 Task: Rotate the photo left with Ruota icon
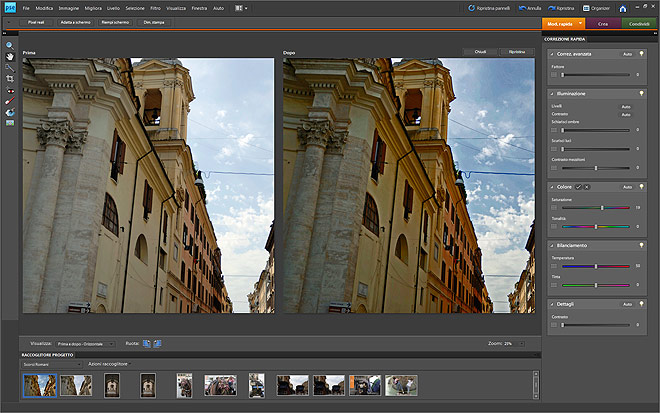[146, 344]
